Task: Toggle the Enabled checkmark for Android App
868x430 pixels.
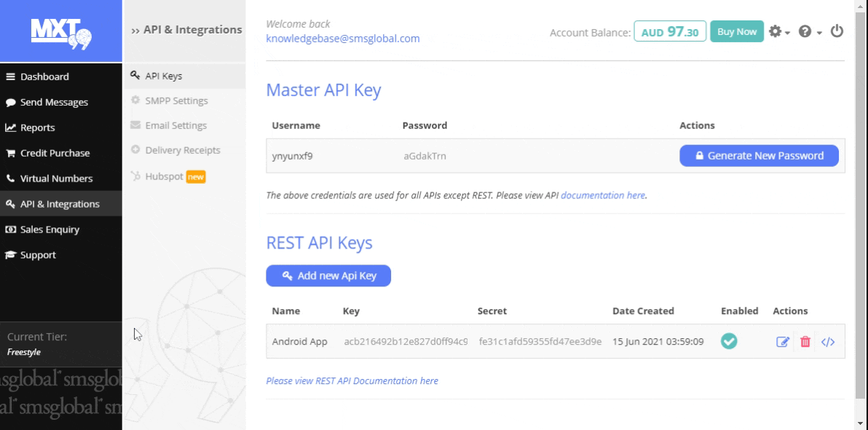Action: click(729, 341)
